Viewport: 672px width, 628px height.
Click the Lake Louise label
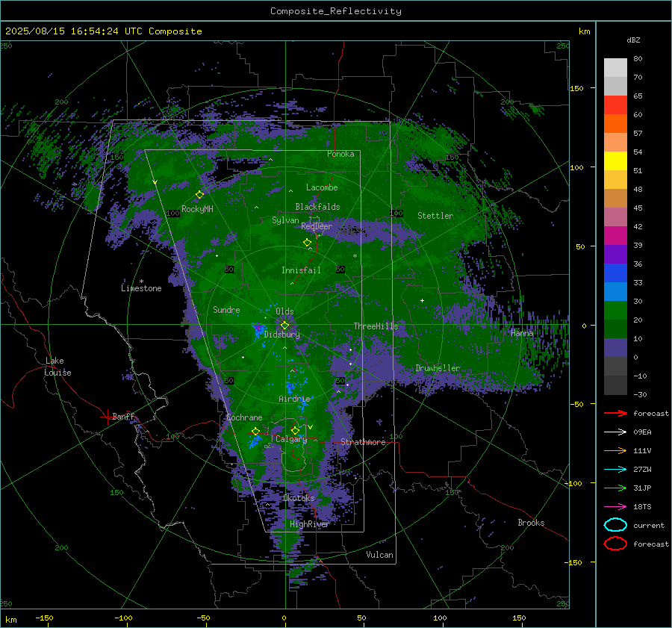click(57, 367)
